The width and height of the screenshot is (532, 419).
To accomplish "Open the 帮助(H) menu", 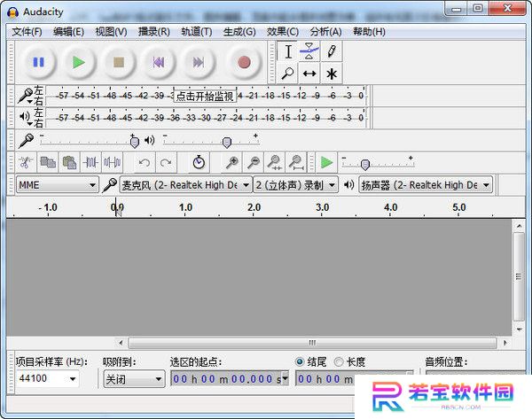I will (369, 32).
